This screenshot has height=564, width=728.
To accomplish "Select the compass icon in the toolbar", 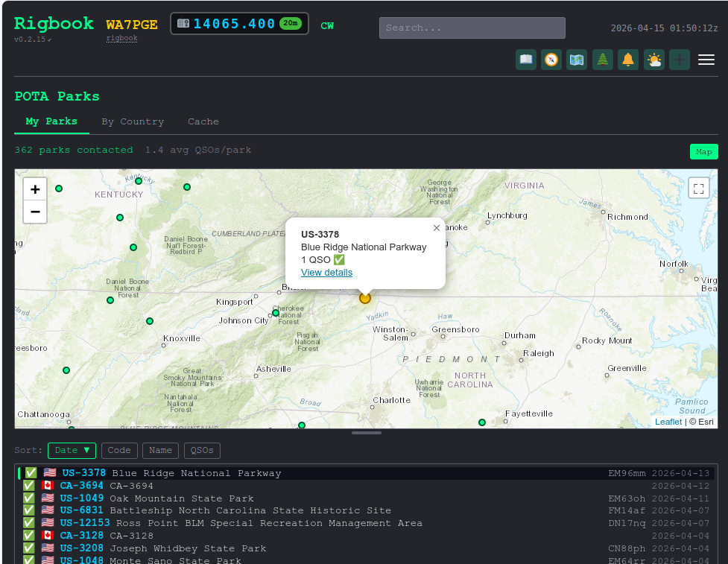I will point(551,60).
